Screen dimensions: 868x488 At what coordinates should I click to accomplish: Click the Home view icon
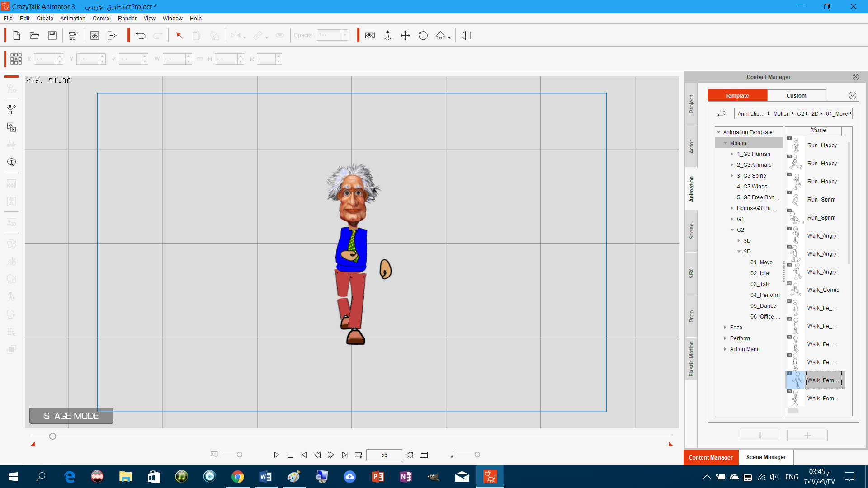point(440,36)
